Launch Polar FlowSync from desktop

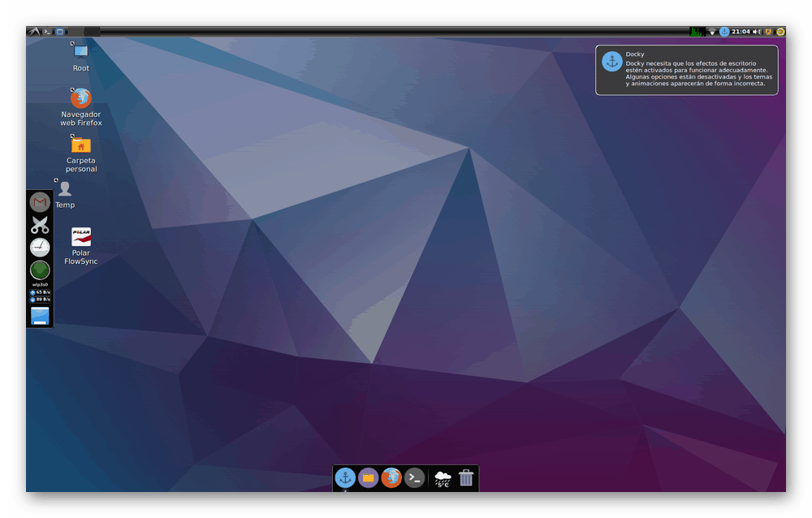pyautogui.click(x=80, y=246)
